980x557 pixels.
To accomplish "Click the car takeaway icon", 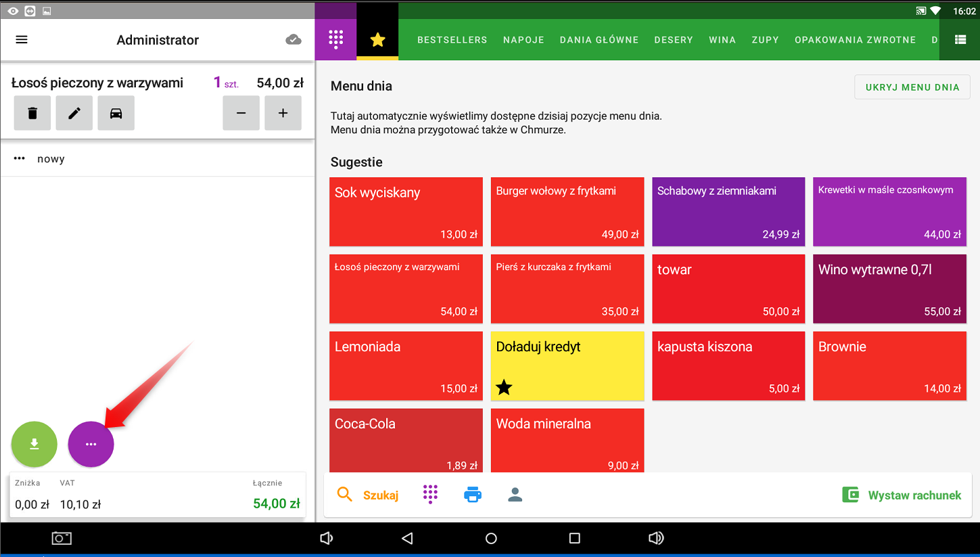I will [116, 113].
